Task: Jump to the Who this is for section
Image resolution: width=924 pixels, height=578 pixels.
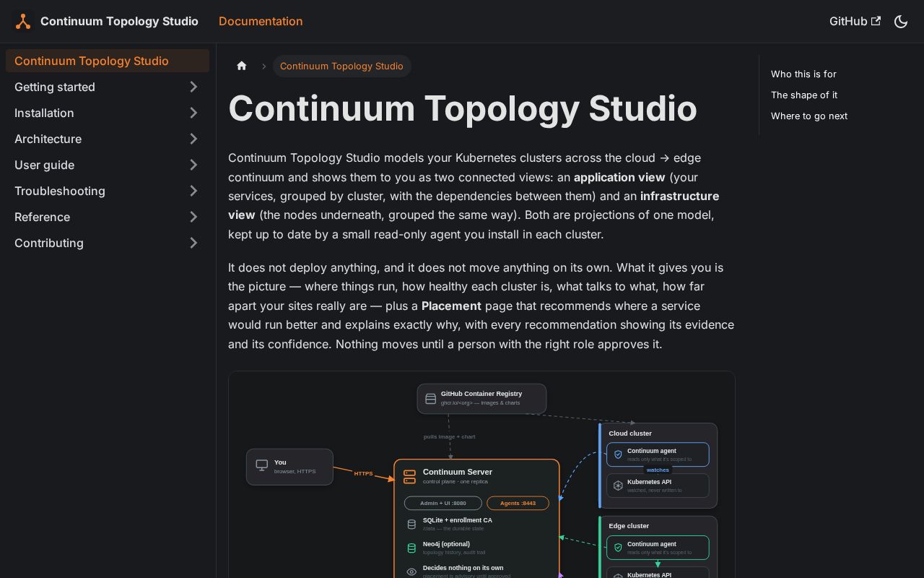Action: click(803, 74)
